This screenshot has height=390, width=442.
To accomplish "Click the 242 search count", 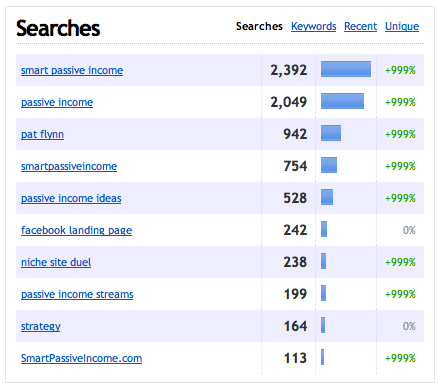I will click(x=295, y=230).
